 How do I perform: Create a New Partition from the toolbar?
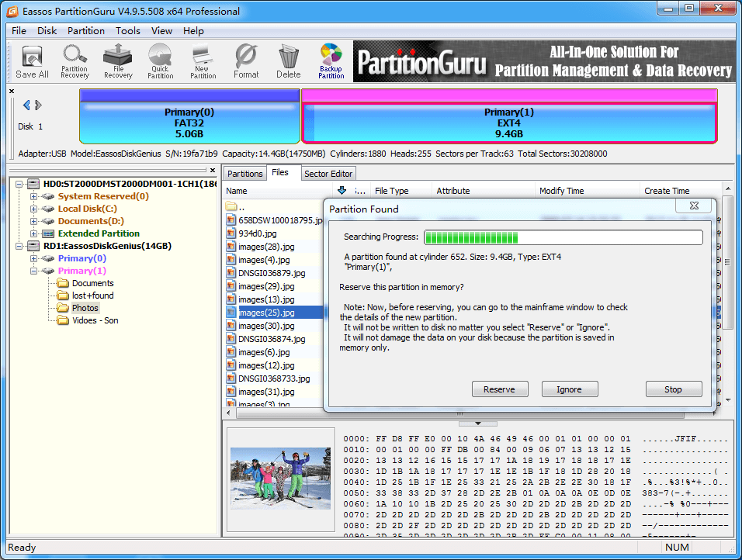point(203,61)
